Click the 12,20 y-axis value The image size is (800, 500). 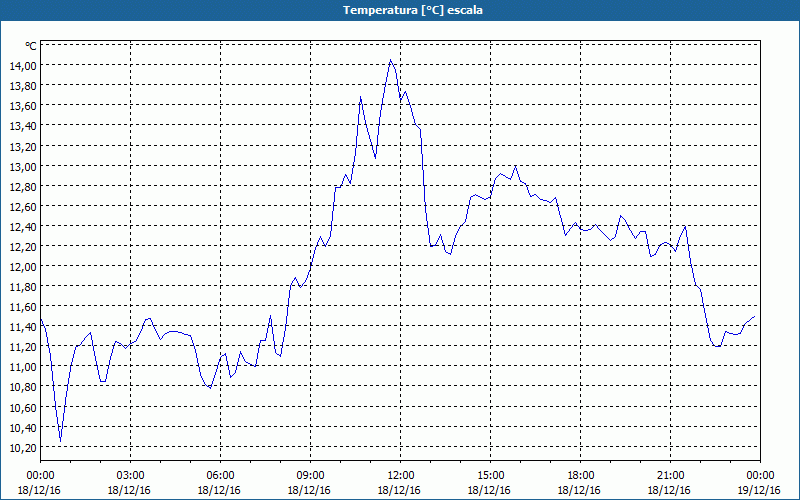[x=22, y=246]
